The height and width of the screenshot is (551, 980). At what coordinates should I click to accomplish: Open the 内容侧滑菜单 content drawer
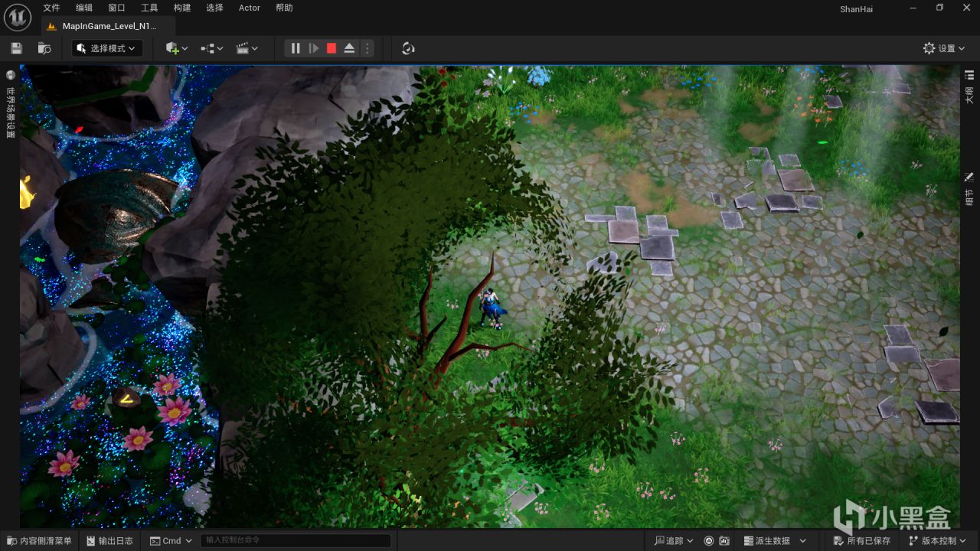point(40,541)
